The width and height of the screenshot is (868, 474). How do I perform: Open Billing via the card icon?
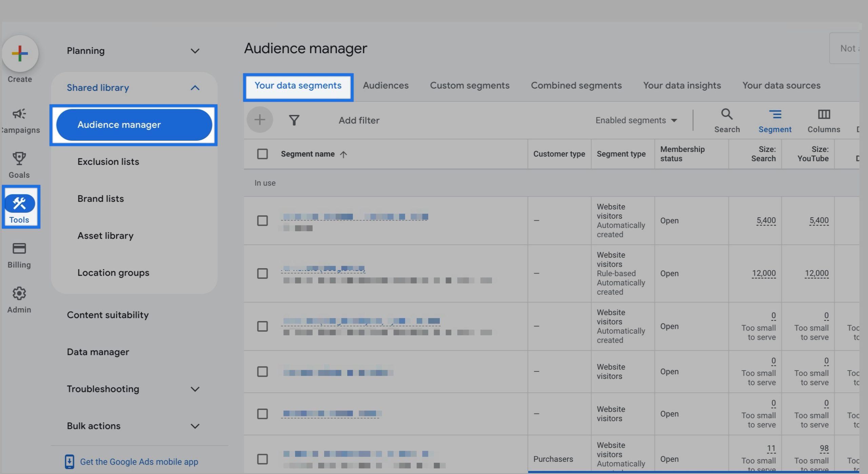[19, 248]
